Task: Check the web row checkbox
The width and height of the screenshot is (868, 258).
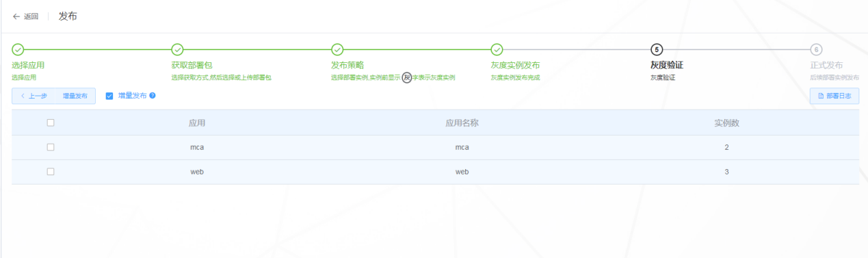Action: click(x=50, y=172)
